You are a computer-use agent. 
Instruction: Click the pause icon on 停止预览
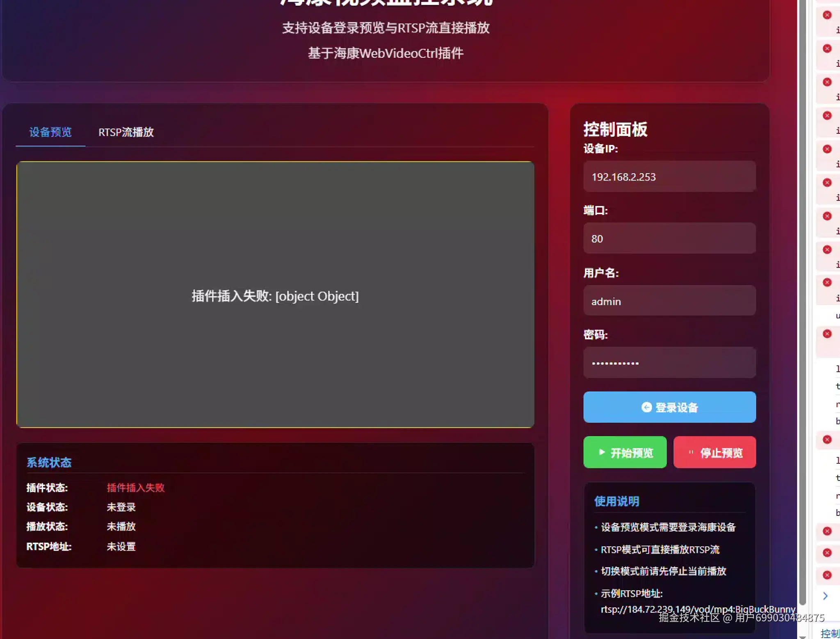click(691, 452)
